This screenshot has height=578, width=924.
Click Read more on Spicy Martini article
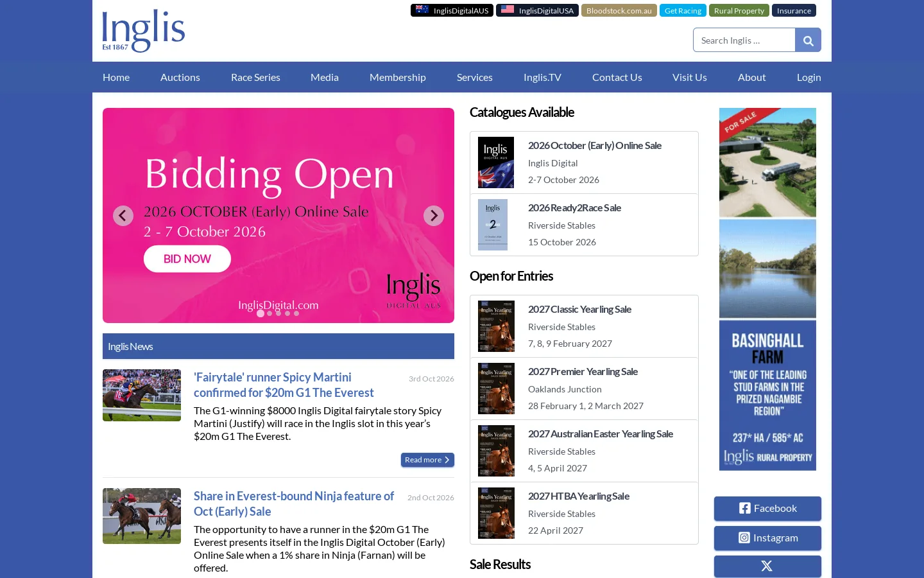(x=427, y=460)
